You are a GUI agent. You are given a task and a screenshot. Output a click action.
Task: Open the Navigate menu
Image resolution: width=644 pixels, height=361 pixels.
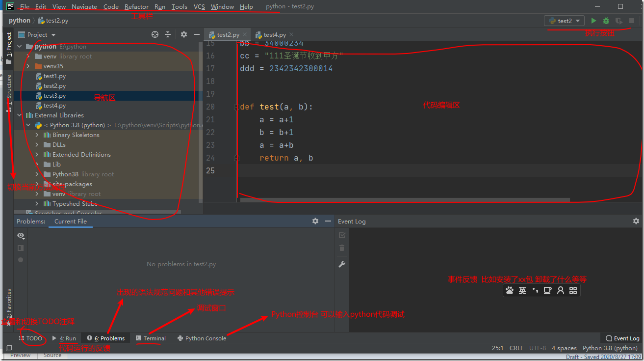[x=84, y=6]
